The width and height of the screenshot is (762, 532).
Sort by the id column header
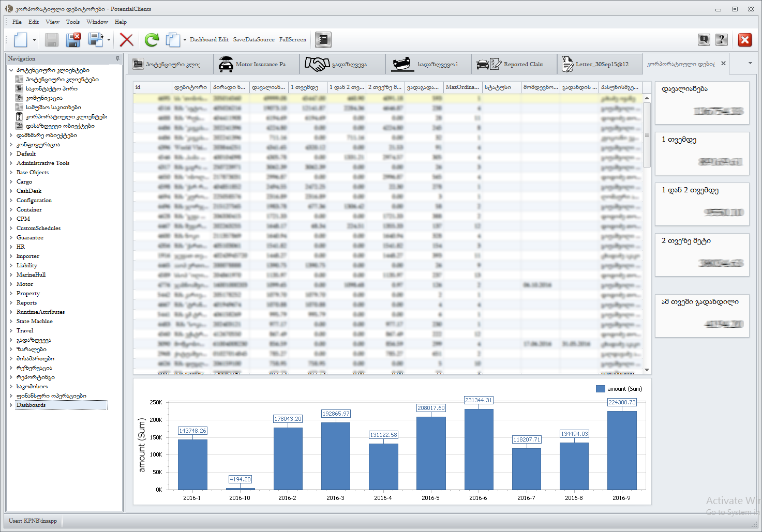pyautogui.click(x=153, y=87)
